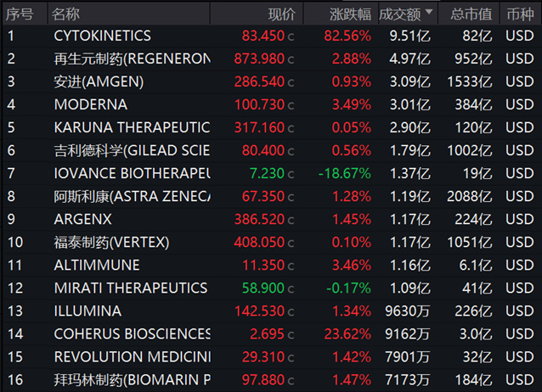Select ARGENX in the list
Image resolution: width=542 pixels, height=392 pixels.
pos(84,219)
